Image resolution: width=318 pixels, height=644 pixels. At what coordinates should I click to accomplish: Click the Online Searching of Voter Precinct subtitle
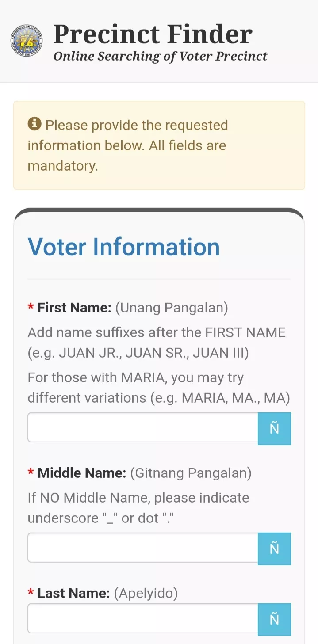(161, 57)
